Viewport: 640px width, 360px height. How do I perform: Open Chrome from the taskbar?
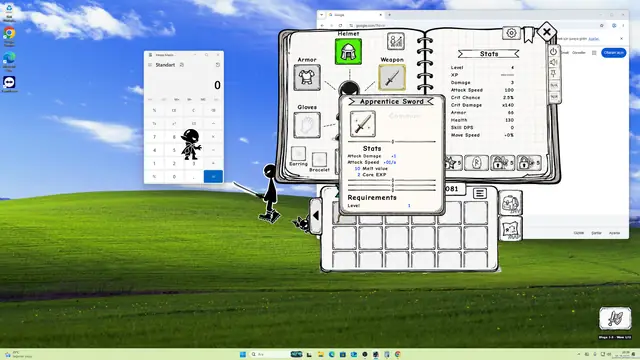(398, 354)
